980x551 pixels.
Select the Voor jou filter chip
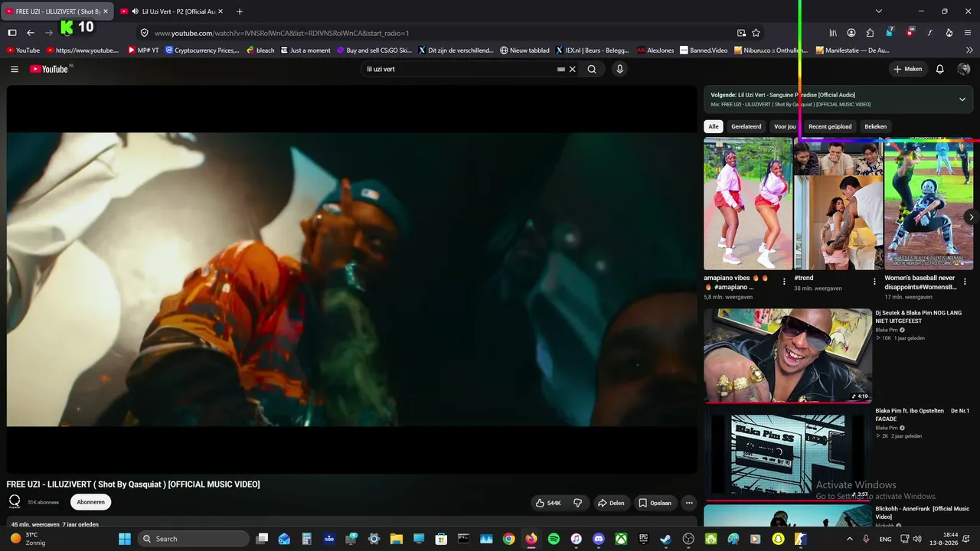pyautogui.click(x=785, y=126)
